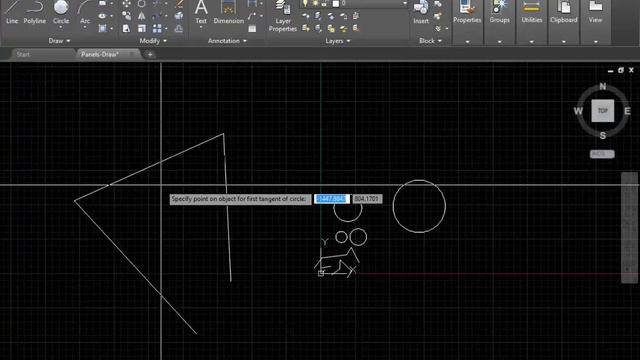Viewport: 640px width, 360px height.
Task: Toggle the layer lock icon
Action: tap(325, 3)
